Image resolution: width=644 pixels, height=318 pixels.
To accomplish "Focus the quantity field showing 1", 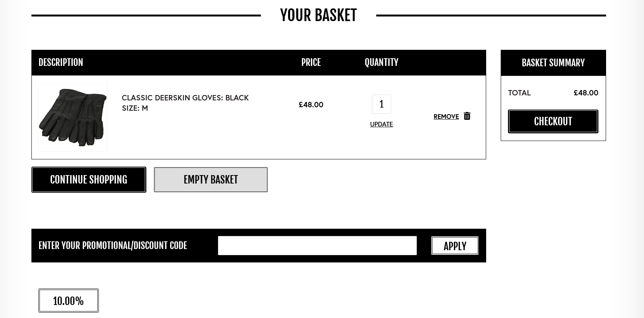I will click(382, 104).
